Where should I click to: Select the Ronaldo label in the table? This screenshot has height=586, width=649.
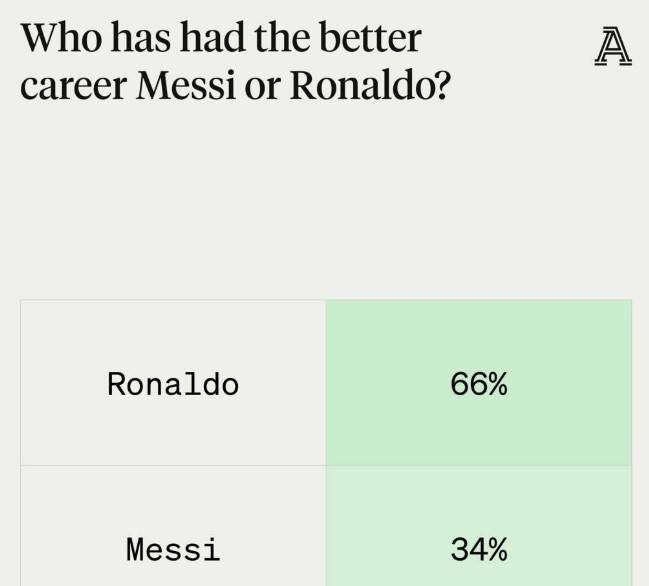tap(173, 385)
